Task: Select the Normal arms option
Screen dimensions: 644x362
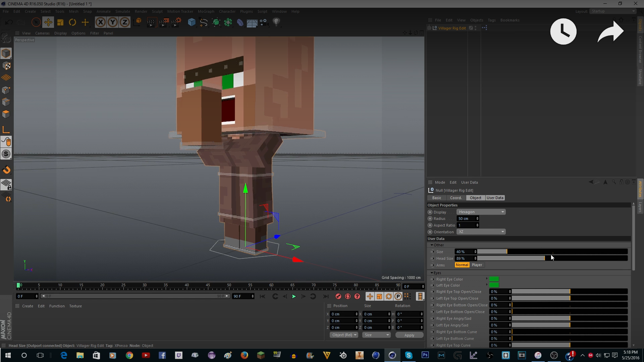Action: 462,265
